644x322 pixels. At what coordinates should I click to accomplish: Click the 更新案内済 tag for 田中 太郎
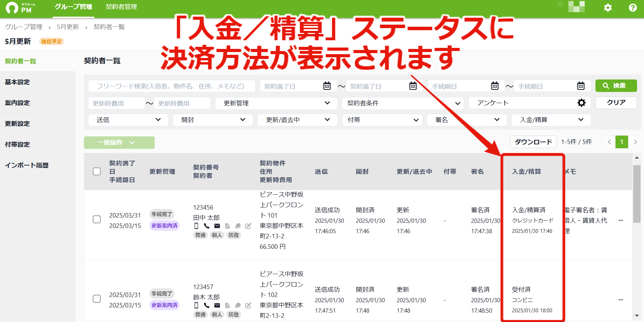click(164, 226)
